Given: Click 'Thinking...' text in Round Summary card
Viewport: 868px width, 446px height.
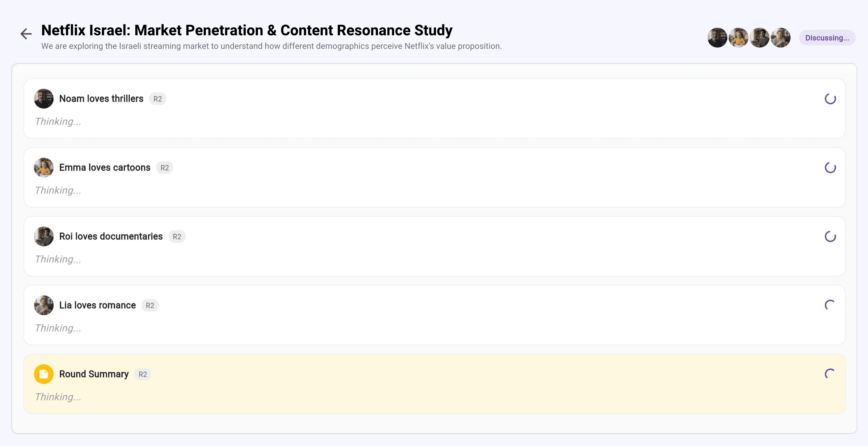Looking at the screenshot, I should [58, 397].
